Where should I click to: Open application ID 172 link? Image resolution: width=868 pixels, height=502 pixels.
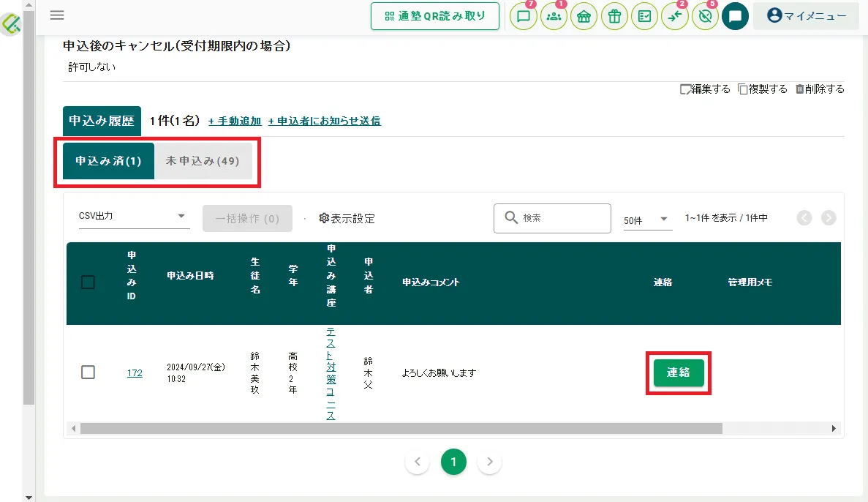[x=135, y=373]
